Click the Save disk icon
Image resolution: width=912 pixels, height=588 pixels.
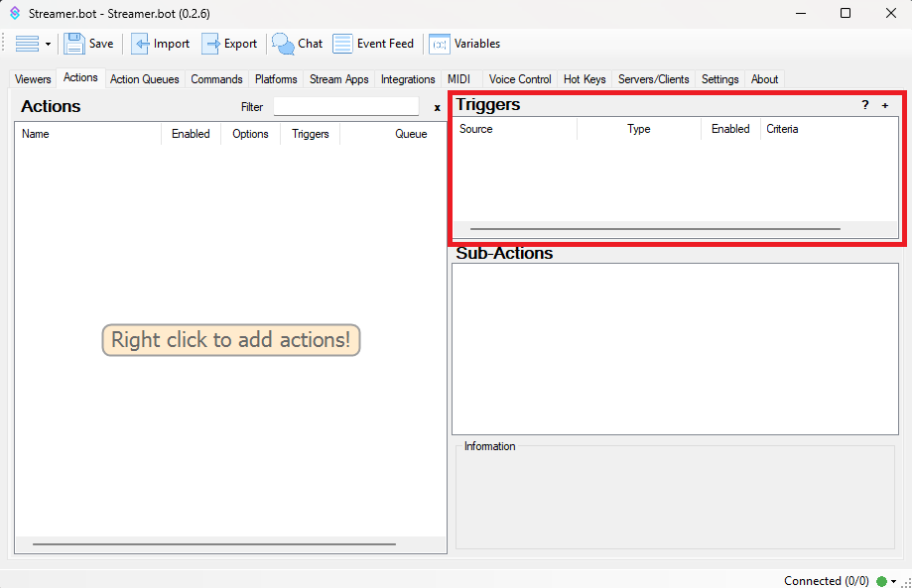point(74,44)
